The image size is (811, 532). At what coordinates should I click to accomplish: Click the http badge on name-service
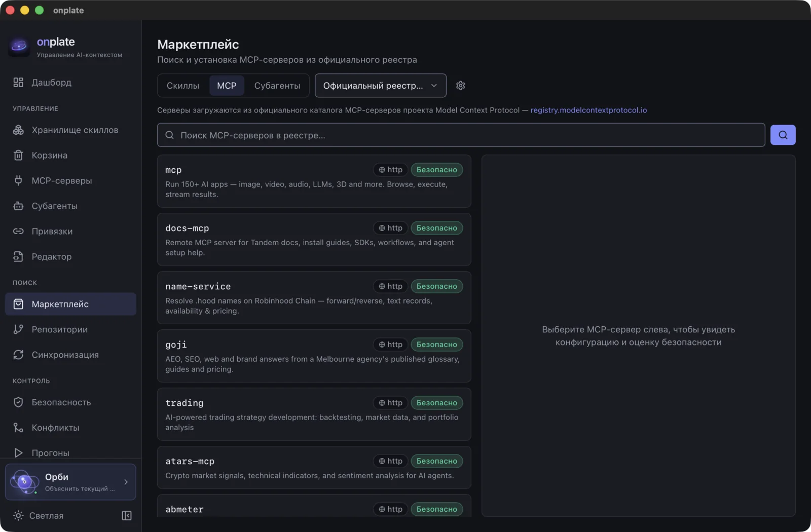click(390, 286)
